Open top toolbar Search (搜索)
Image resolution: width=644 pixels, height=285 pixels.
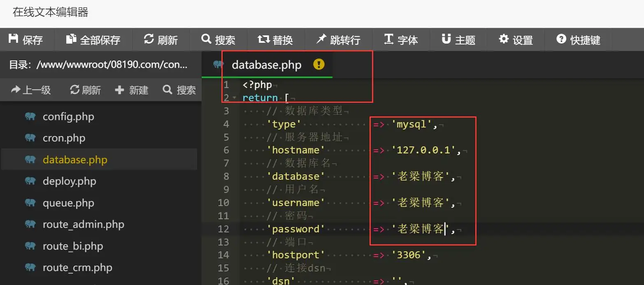tap(219, 40)
